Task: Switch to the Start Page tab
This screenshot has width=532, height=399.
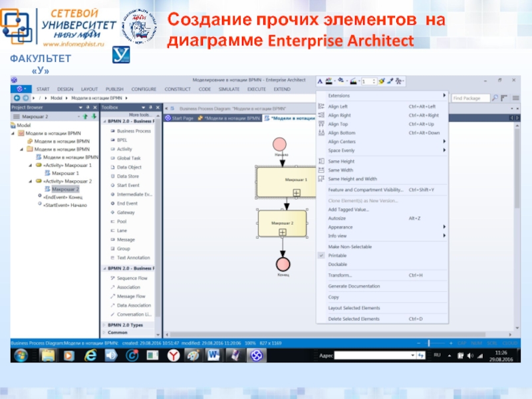Action: 181,118
